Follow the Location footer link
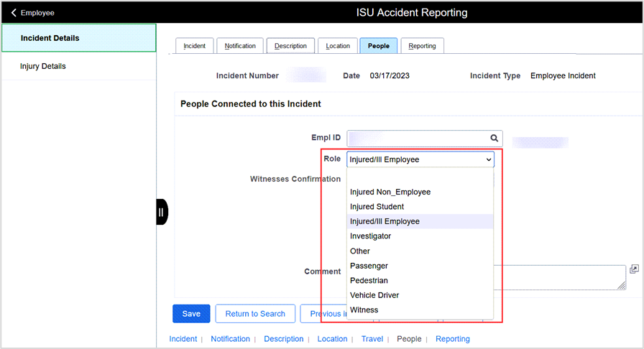 (x=332, y=339)
